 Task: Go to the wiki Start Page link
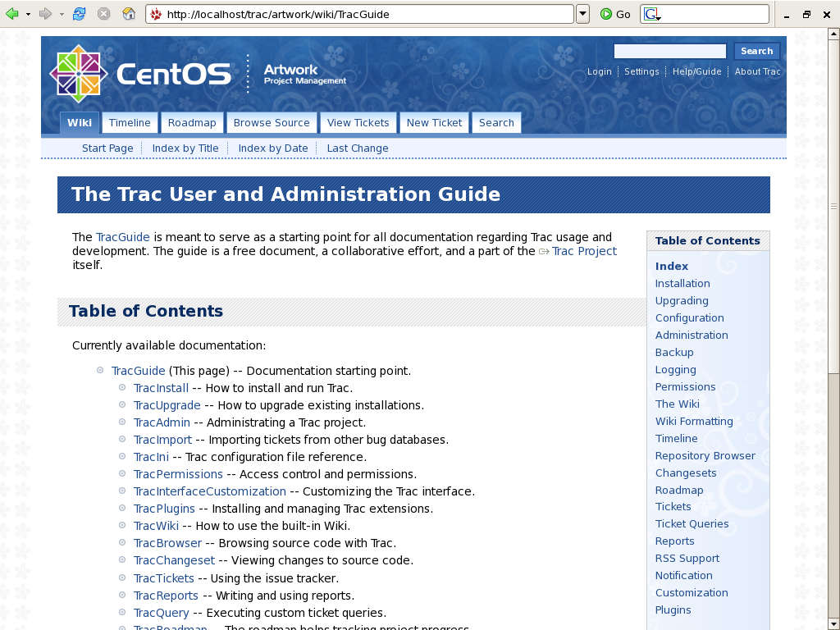point(107,148)
